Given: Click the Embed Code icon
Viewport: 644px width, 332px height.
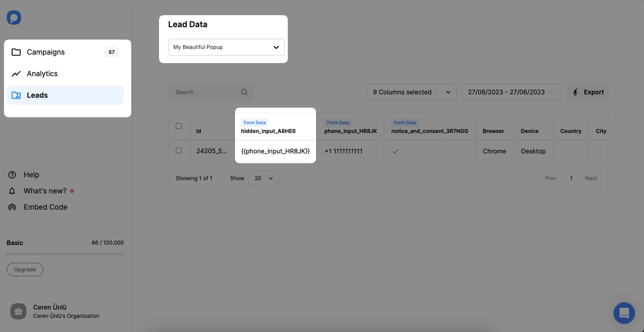Looking at the screenshot, I should tap(12, 207).
